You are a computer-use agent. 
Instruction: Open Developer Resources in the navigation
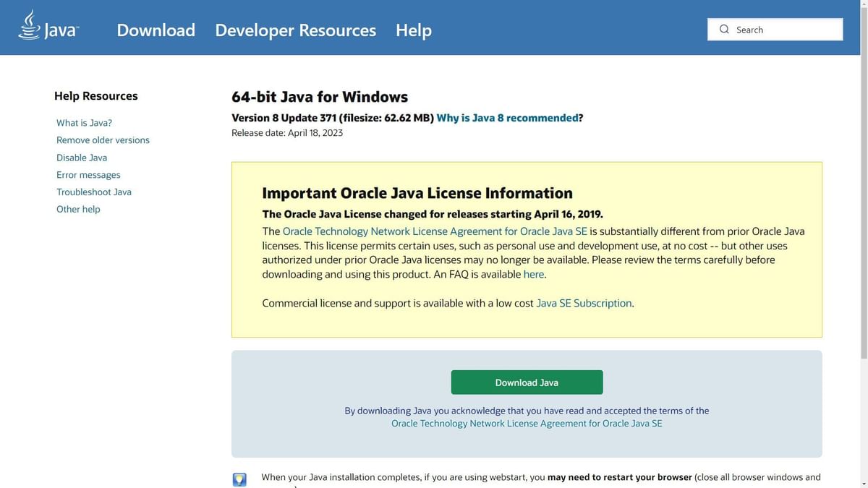click(295, 30)
